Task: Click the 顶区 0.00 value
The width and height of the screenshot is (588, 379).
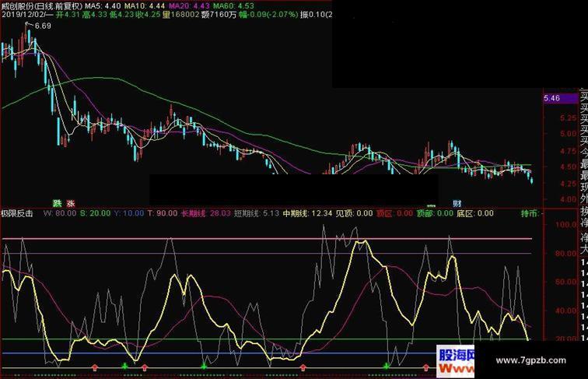Action: tap(394, 213)
